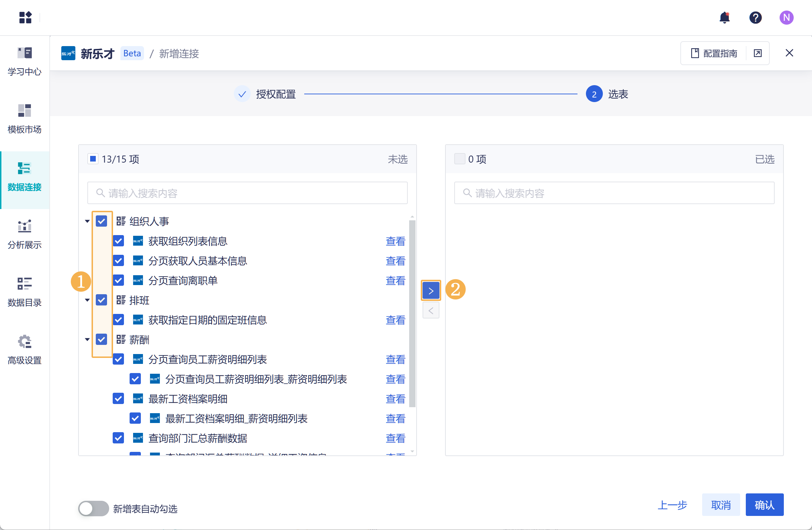The width and height of the screenshot is (812, 530).
Task: Uncheck 分页查询离职单 checkbox
Action: [118, 280]
